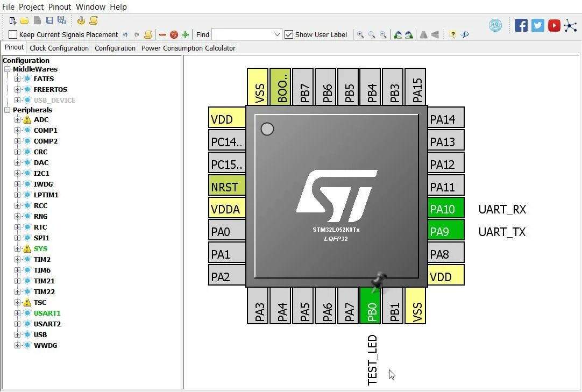Click the TSC warning triangle icon
The height and width of the screenshot is (392, 582).
coord(27,302)
